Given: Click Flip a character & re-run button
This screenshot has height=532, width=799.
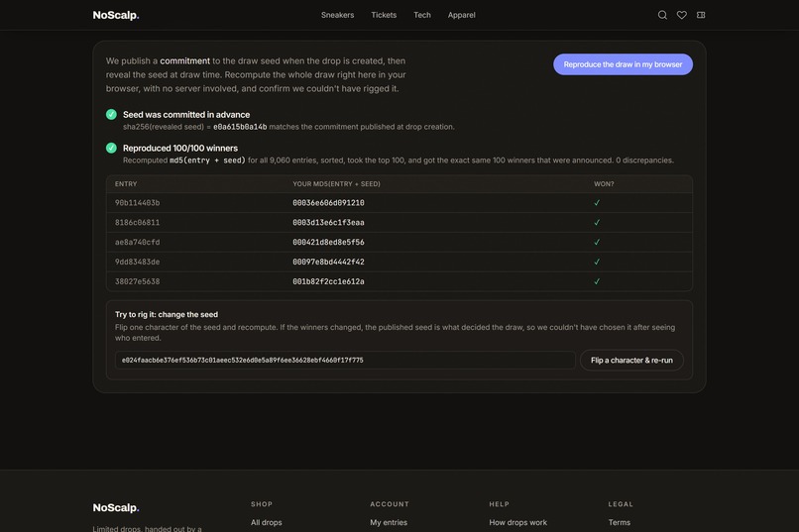Looking at the screenshot, I should tap(631, 360).
